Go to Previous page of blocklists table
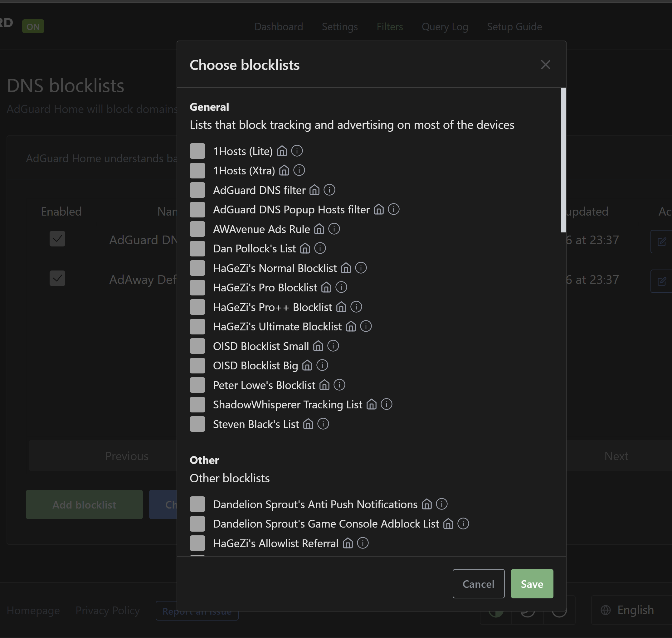Image resolution: width=672 pixels, height=638 pixels. 127,456
